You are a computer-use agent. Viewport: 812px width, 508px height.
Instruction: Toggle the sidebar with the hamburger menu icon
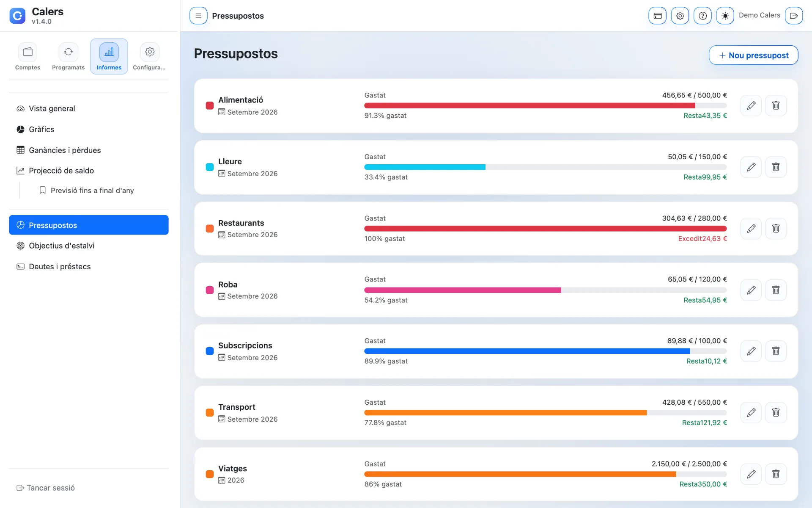(198, 16)
